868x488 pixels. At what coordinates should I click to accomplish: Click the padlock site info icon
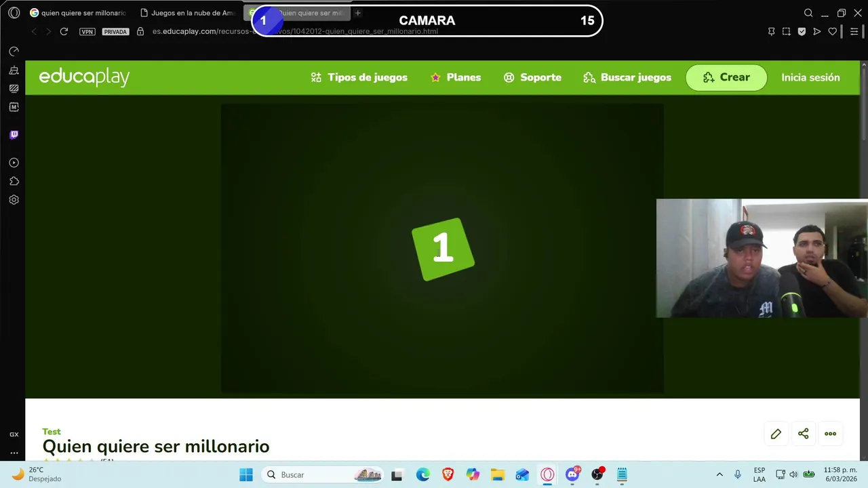click(140, 31)
